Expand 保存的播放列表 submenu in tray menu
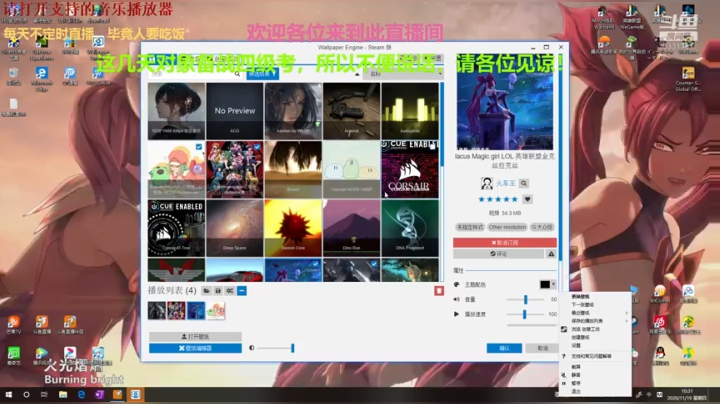 pyautogui.click(x=596, y=321)
